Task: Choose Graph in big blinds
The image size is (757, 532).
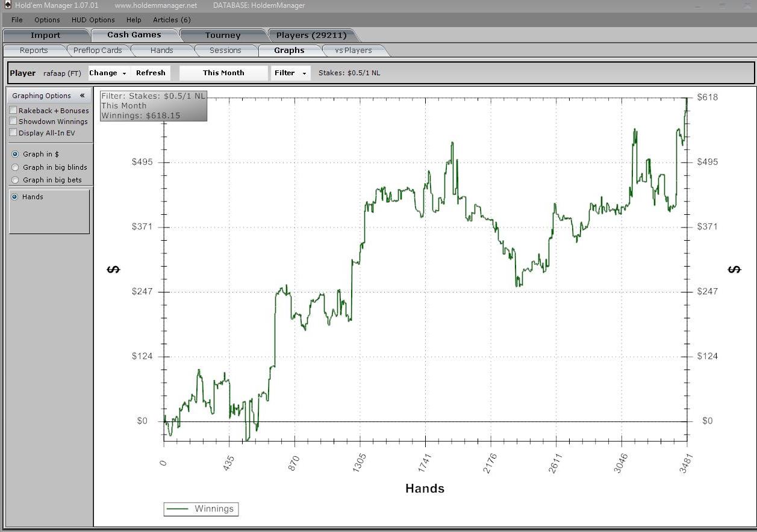Action: pyautogui.click(x=15, y=167)
